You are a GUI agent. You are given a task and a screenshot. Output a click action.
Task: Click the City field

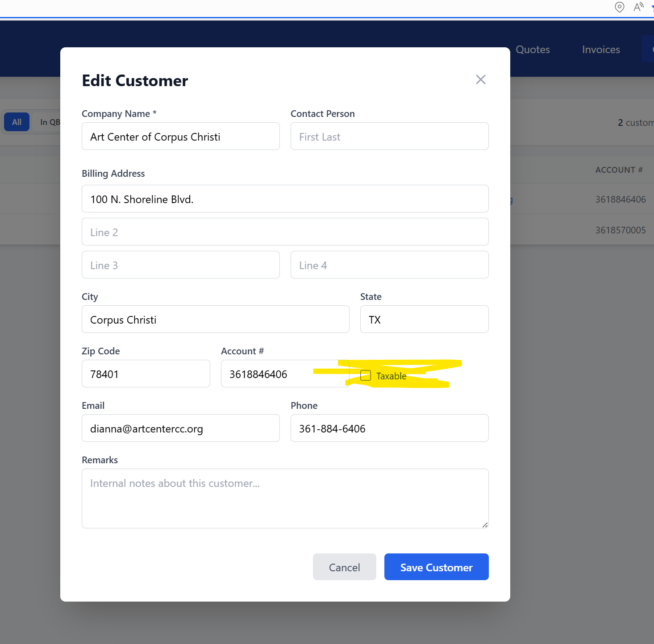pyautogui.click(x=215, y=320)
